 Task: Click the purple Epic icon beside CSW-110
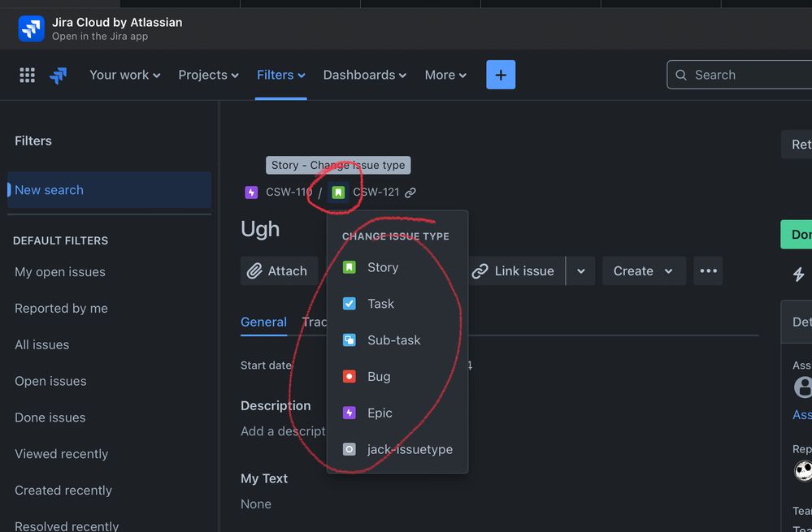click(251, 192)
